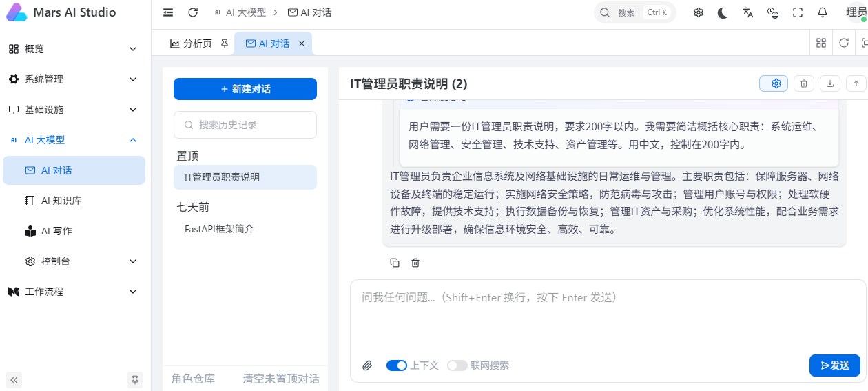Click the Mars AI Studio logo
This screenshot has width=868, height=391.
61,12
